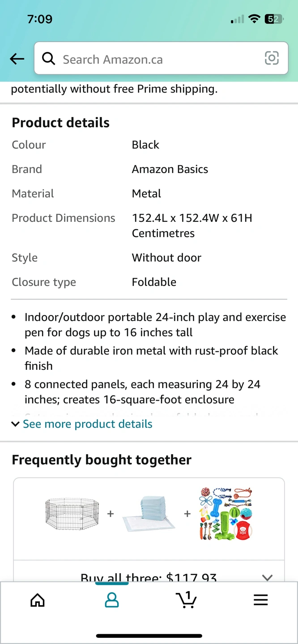Screen dimensions: 298x644
Task: Open the metal dog pen thumbnail
Action: coord(72,513)
